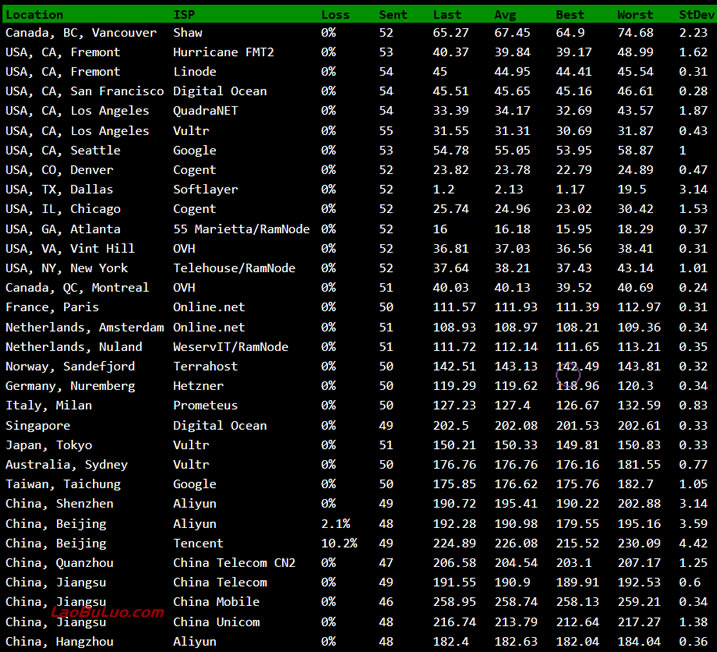Select the Shaw ISP entry
This screenshot has height=652, width=717.
[187, 33]
